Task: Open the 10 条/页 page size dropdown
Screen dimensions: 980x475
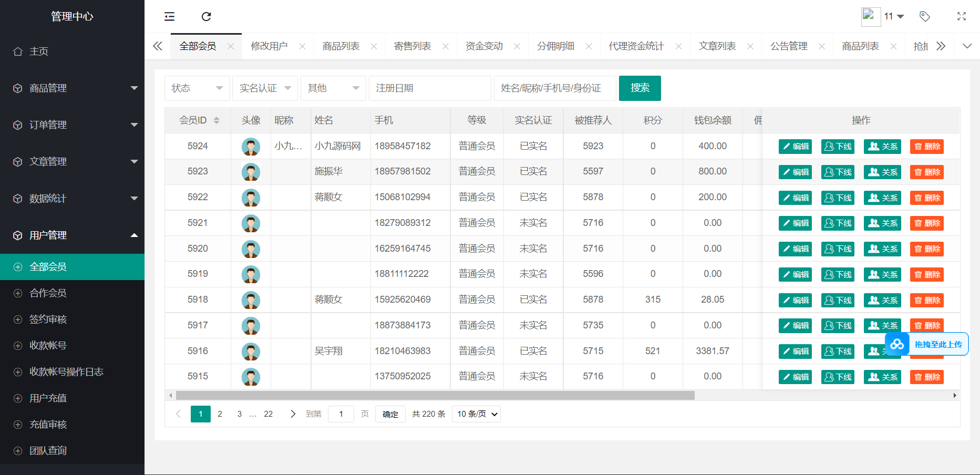Action: point(476,414)
